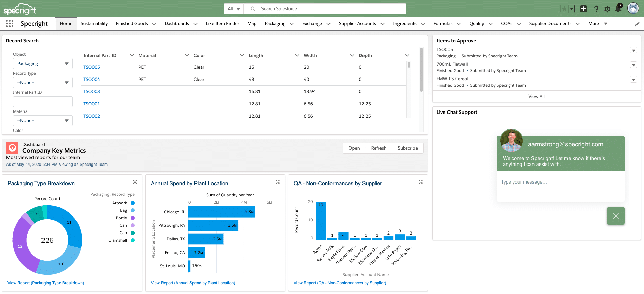Expand the Finished Goods menu chevron
The height and width of the screenshot is (294, 644).
pyautogui.click(x=154, y=24)
